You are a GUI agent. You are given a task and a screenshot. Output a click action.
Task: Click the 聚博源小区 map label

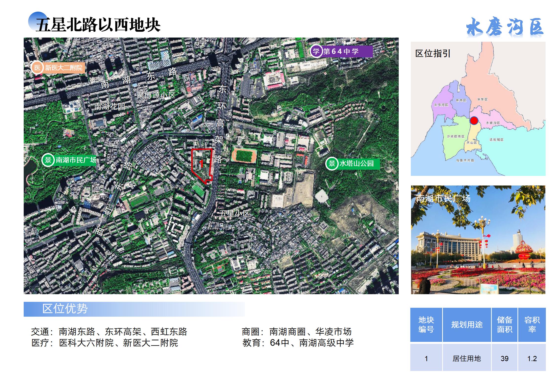(x=156, y=95)
